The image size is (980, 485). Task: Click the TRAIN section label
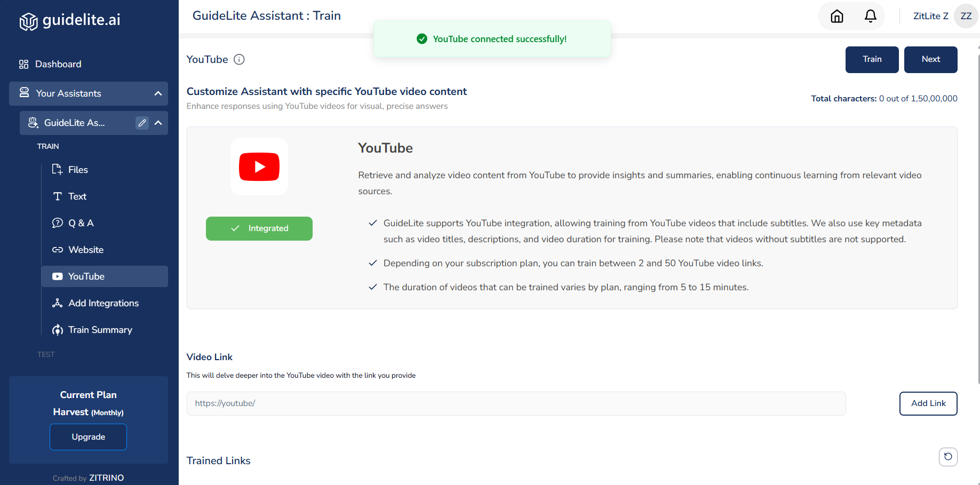(48, 146)
